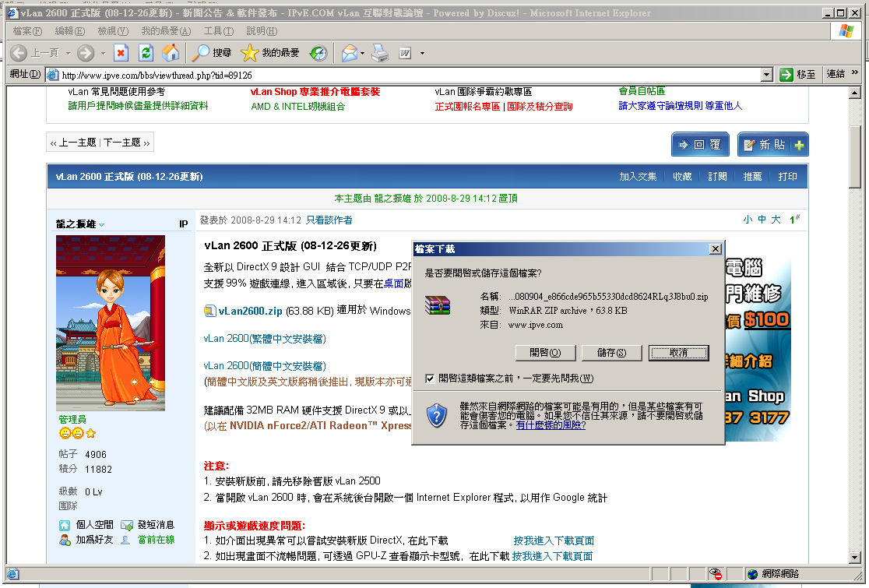The width and height of the screenshot is (869, 588).
Task: Open 個人空間 via its house icon
Action: pos(65,526)
